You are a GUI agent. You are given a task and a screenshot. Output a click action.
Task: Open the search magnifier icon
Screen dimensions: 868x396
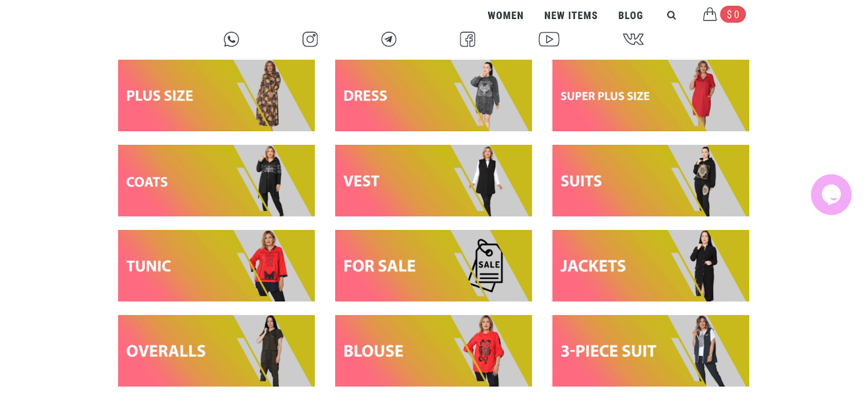click(x=672, y=15)
